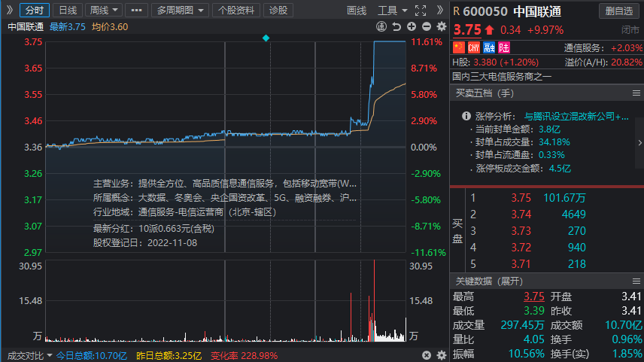Click the CNY currency badge

[474, 47]
